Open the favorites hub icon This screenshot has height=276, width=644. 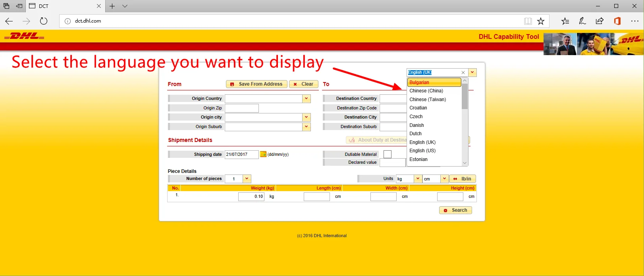click(x=565, y=21)
